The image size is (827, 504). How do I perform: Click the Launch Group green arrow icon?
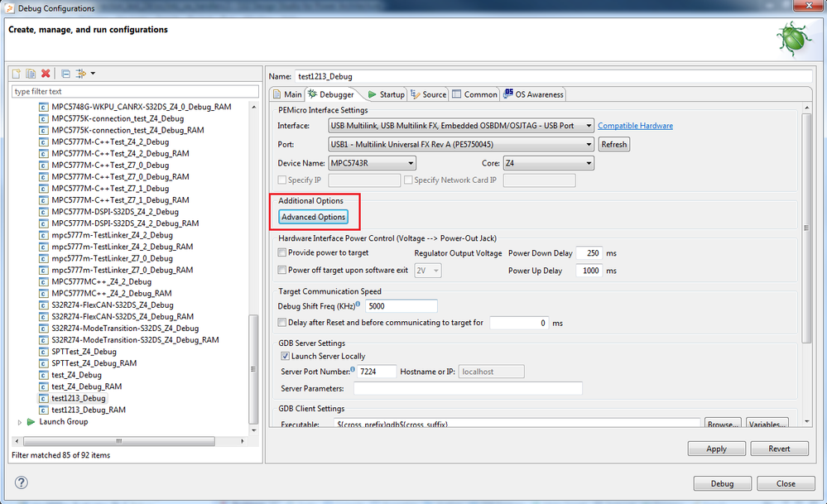click(x=31, y=422)
